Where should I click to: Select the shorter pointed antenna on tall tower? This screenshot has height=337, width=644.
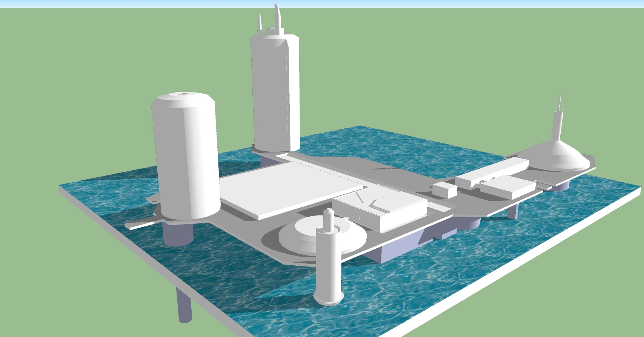(x=260, y=23)
